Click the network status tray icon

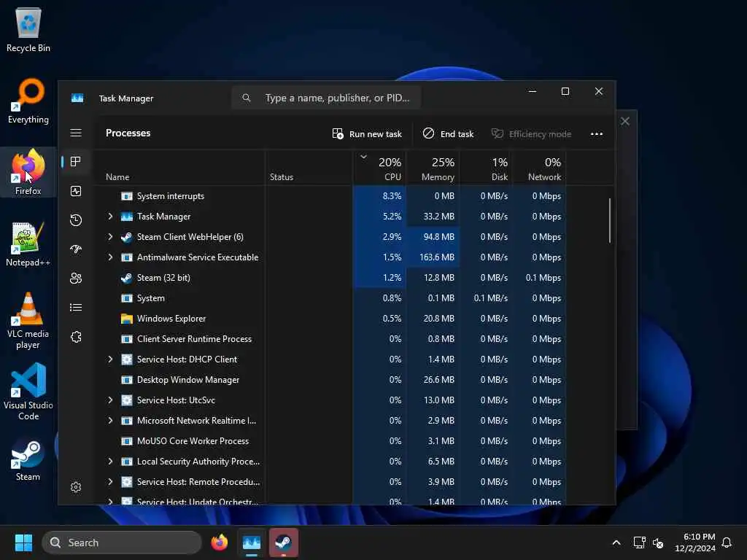click(x=639, y=542)
